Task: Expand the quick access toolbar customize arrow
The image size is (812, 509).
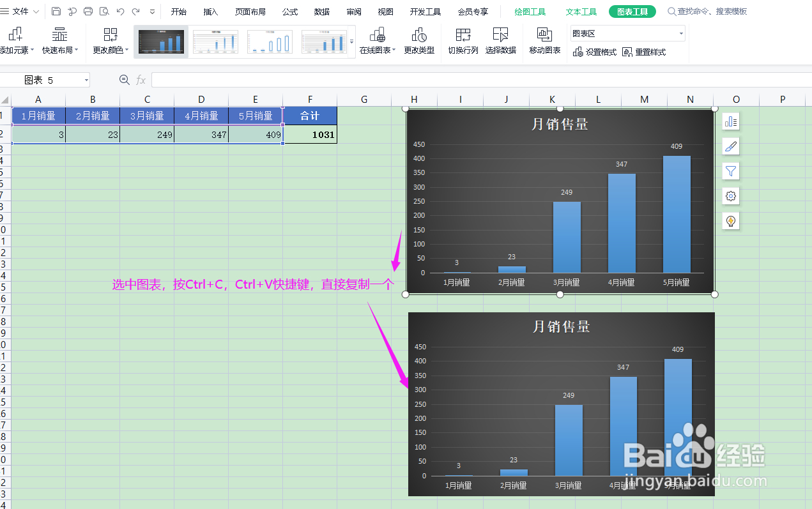Action: [152, 11]
